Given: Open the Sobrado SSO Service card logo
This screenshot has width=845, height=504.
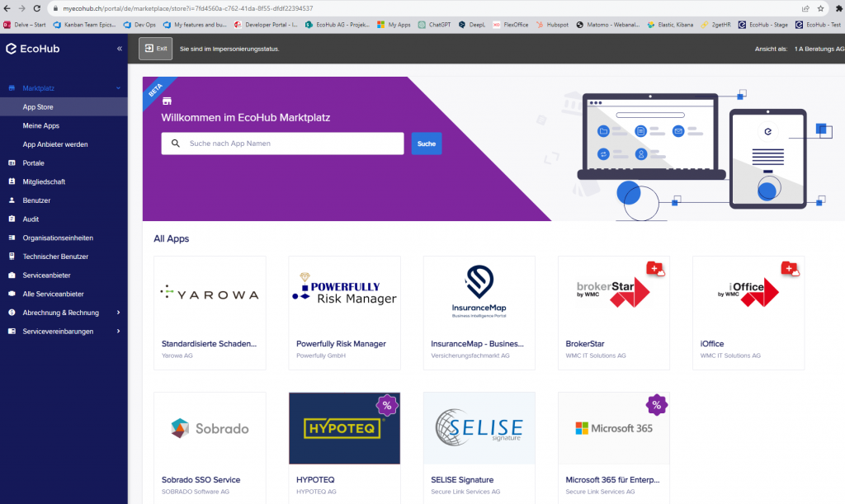Looking at the screenshot, I should (x=210, y=429).
